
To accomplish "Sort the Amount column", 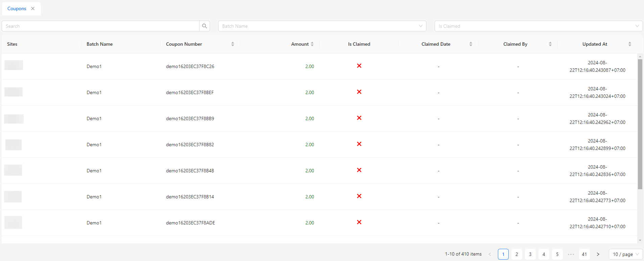I will point(312,44).
